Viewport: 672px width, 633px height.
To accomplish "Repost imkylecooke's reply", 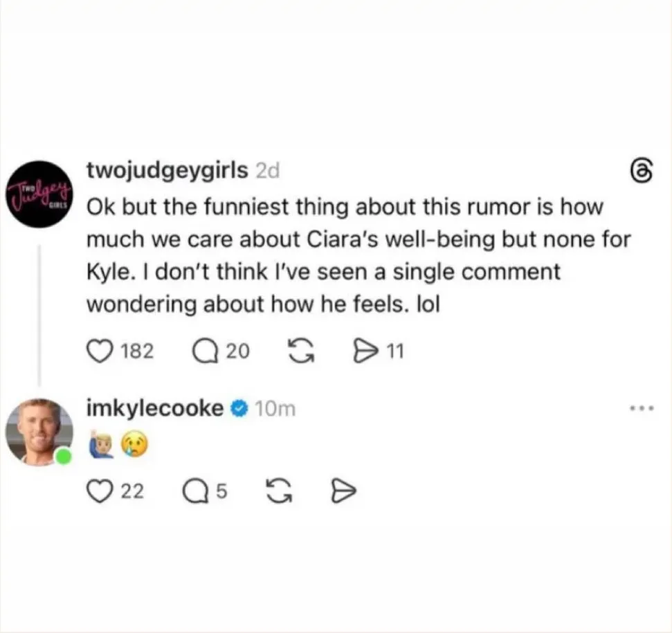I will tap(279, 491).
